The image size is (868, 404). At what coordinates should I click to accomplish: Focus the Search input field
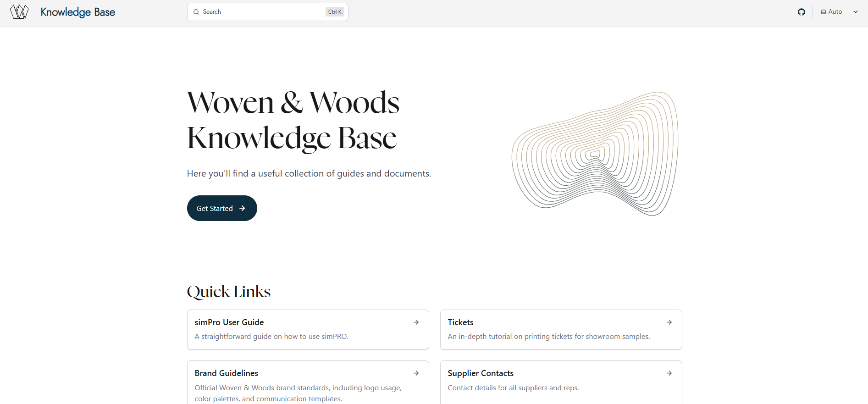point(268,12)
